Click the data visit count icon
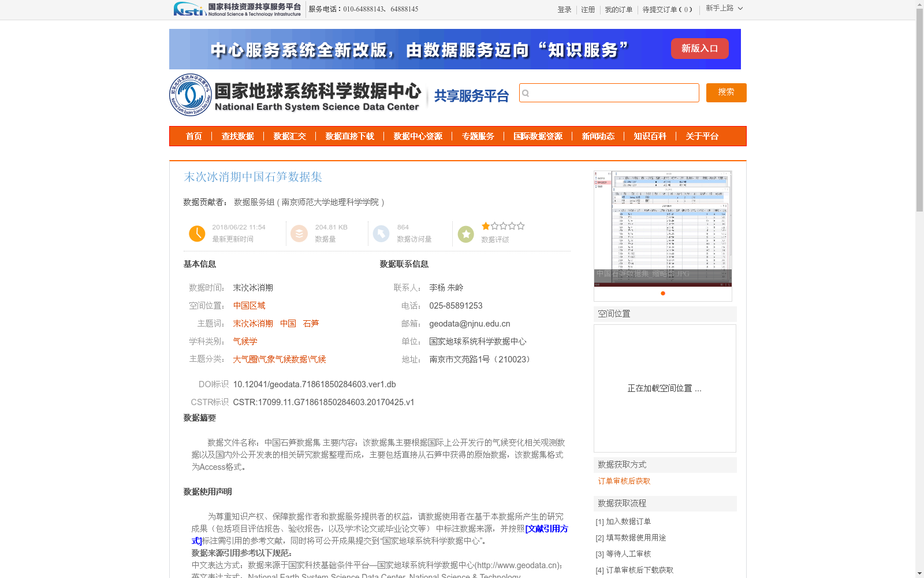The width and height of the screenshot is (924, 578). coord(381,234)
